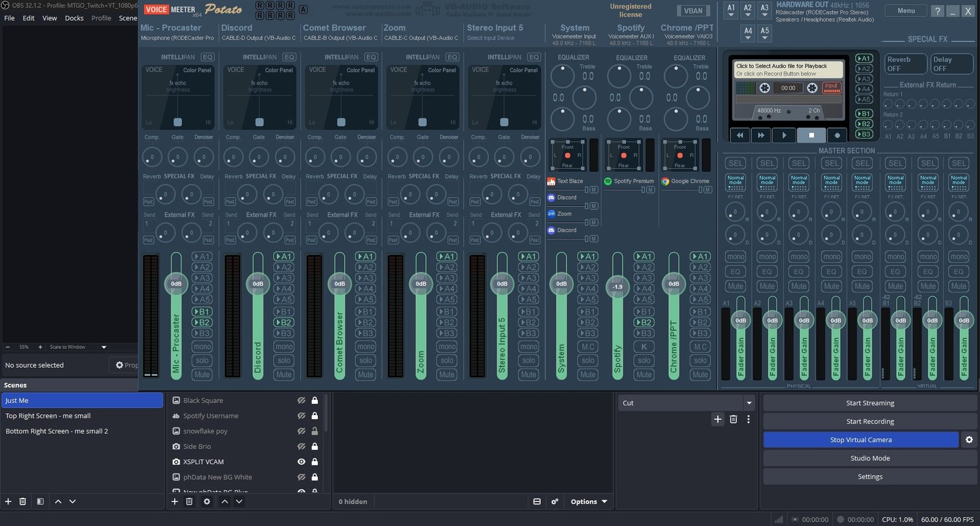Solo the Discord input strip
The width and height of the screenshot is (980, 526).
point(284,360)
